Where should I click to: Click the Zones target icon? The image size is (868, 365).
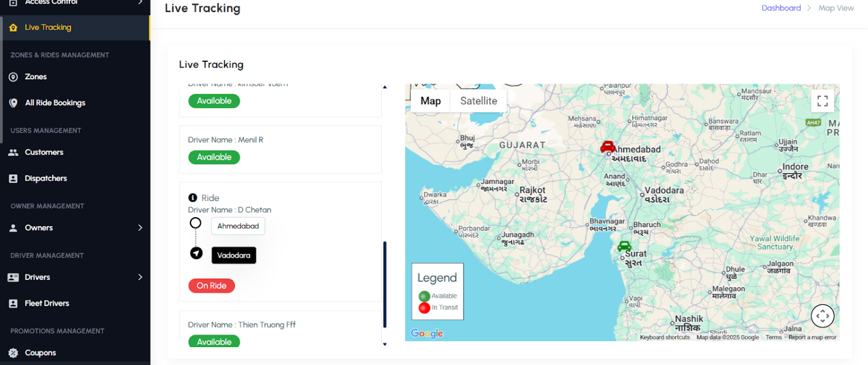pyautogui.click(x=13, y=77)
